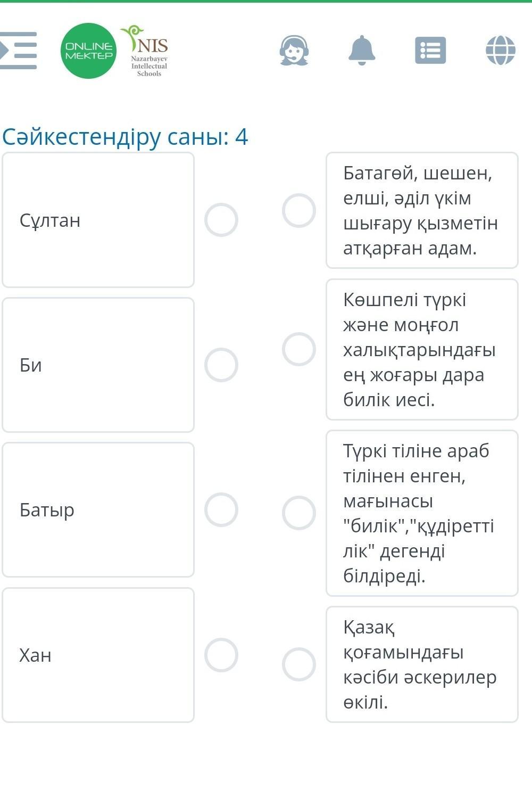Screen dimensions: 532x806
Task: Click the Батыр term card
Action: (98, 510)
